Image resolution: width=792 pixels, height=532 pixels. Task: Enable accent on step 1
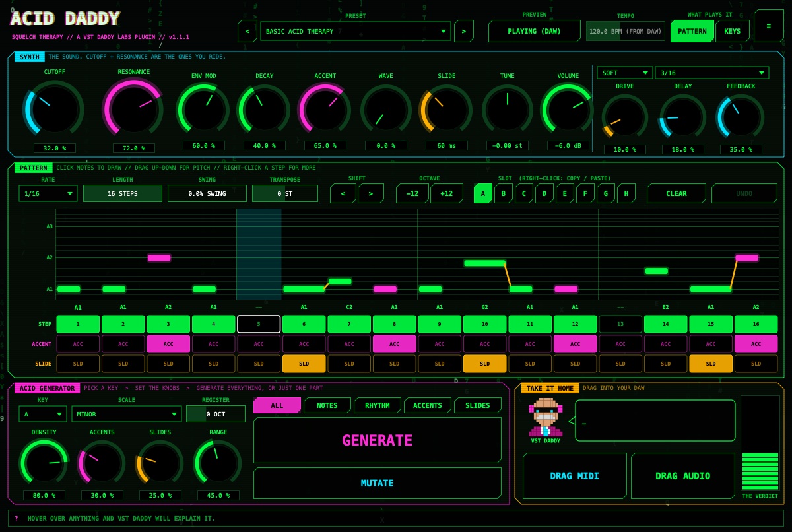coord(78,344)
